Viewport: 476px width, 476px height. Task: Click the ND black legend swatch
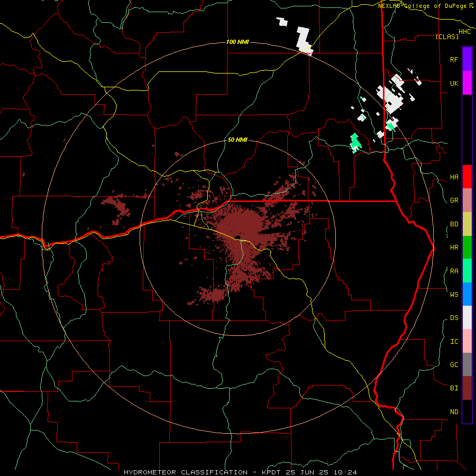coord(467,411)
